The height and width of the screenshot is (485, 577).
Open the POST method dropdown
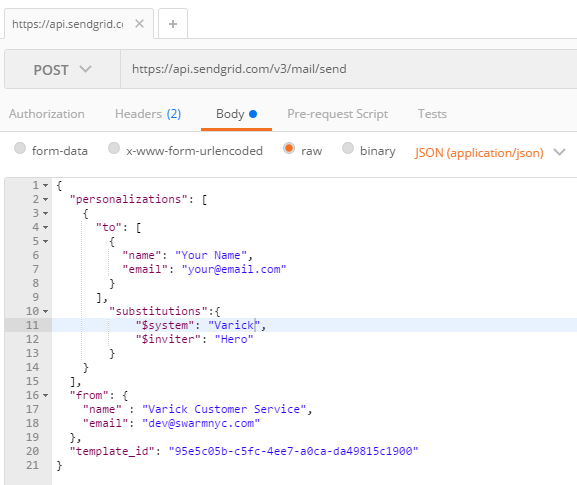click(62, 70)
